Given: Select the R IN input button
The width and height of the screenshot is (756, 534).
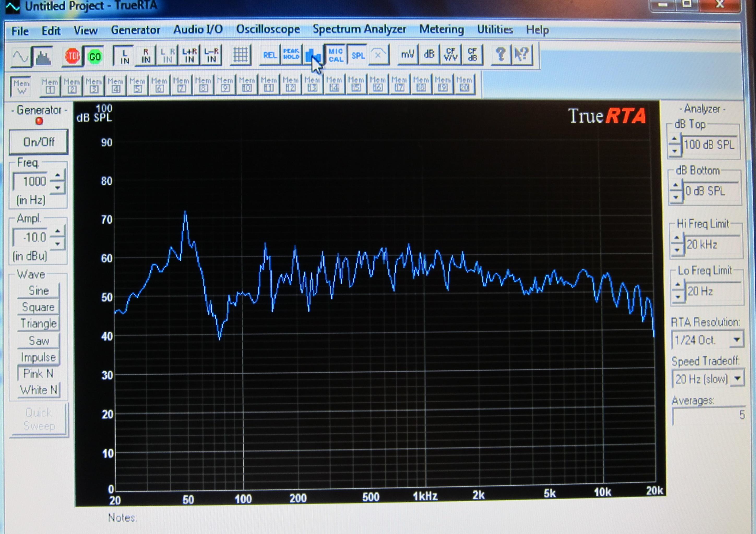Looking at the screenshot, I should (146, 56).
